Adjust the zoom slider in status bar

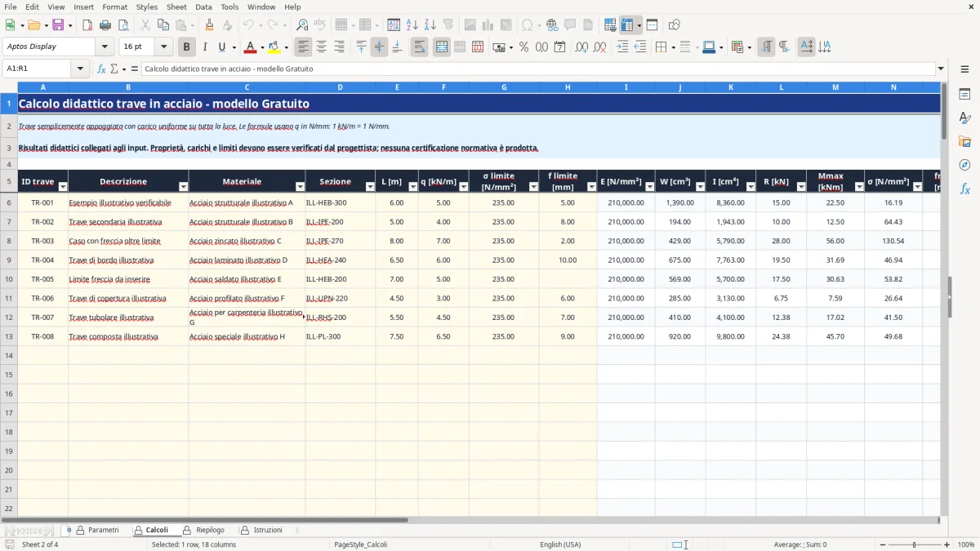pos(914,544)
